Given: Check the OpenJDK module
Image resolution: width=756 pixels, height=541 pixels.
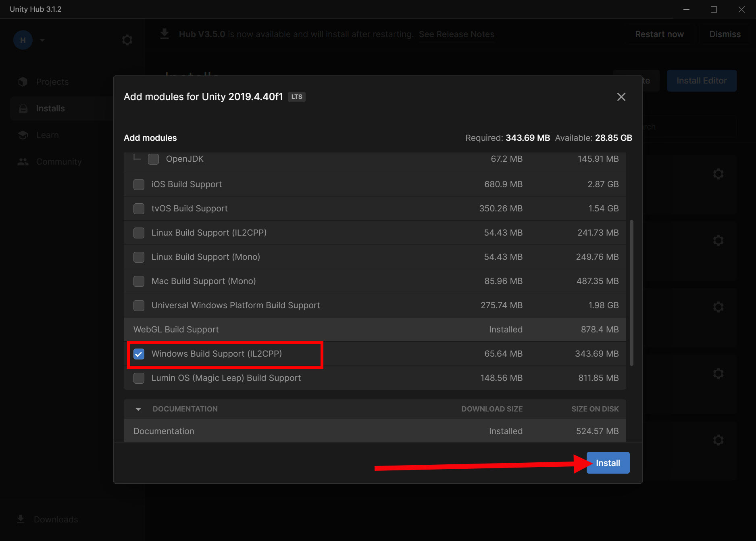Looking at the screenshot, I should click(x=153, y=159).
